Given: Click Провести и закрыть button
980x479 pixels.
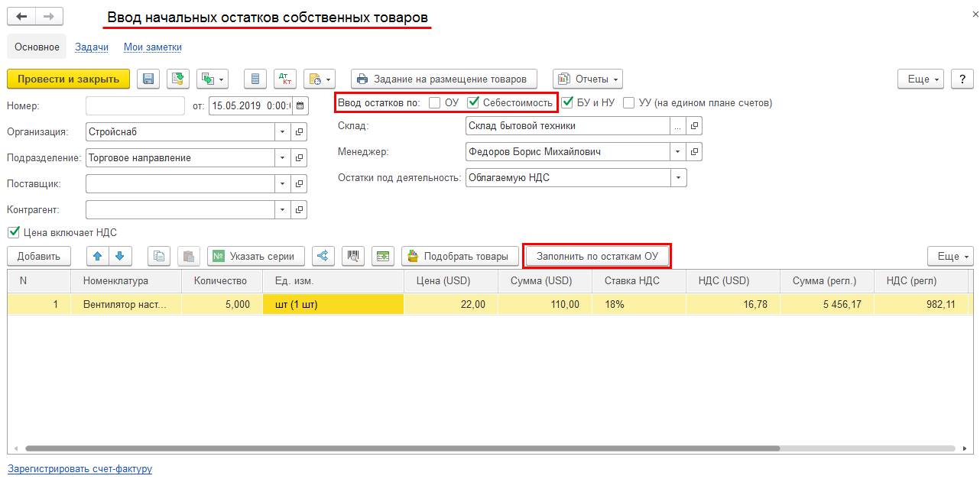Looking at the screenshot, I should 69,79.
